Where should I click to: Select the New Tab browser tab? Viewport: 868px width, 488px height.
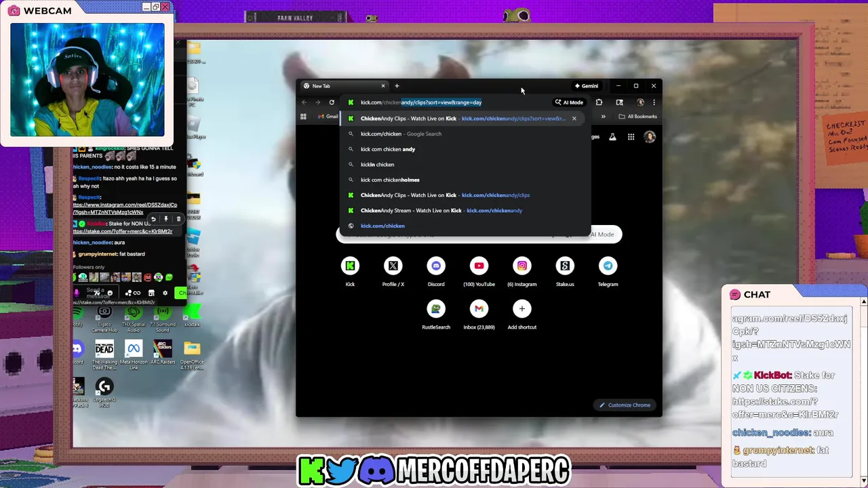(x=344, y=86)
